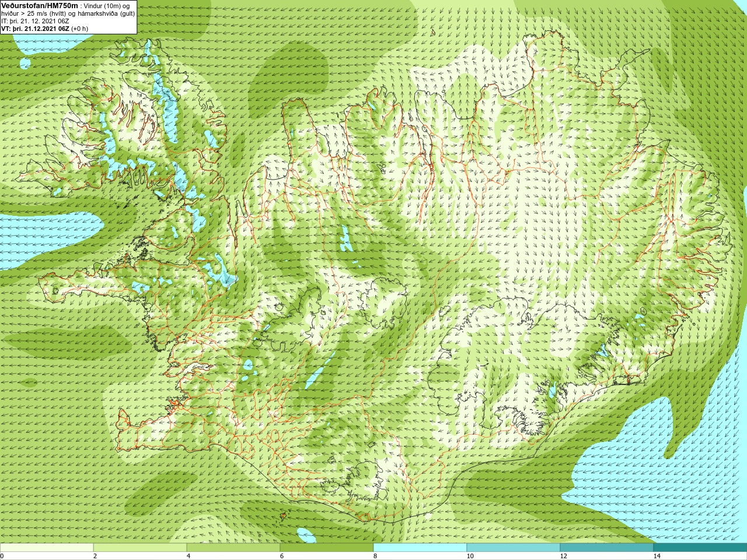Click the 2–4 m/s light green legend swatch
The width and height of the screenshot is (747, 560).
pos(140,548)
